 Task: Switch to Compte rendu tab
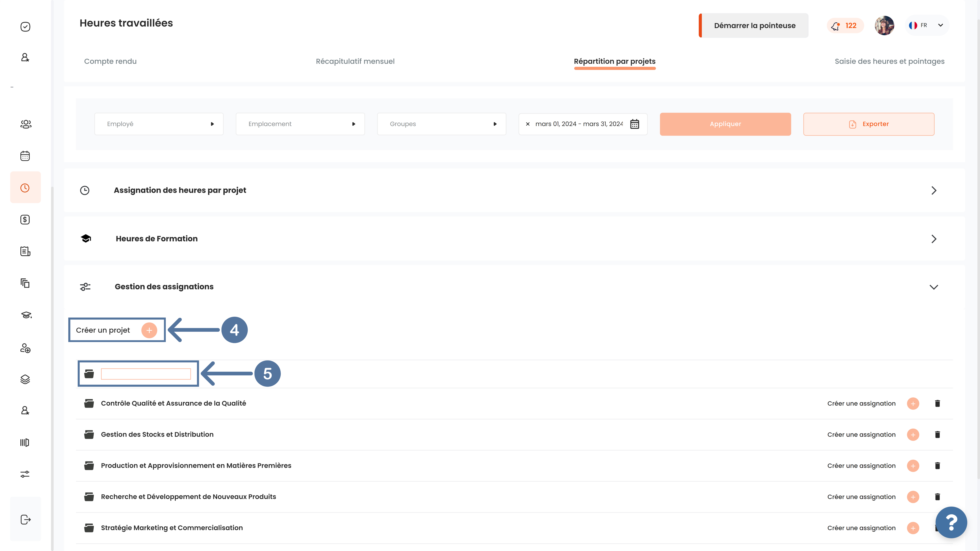coord(110,61)
